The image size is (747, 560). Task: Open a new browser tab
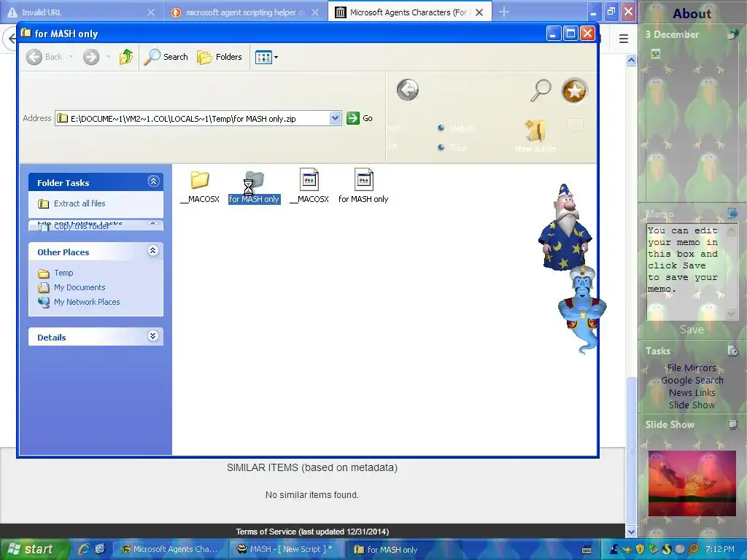click(x=503, y=12)
